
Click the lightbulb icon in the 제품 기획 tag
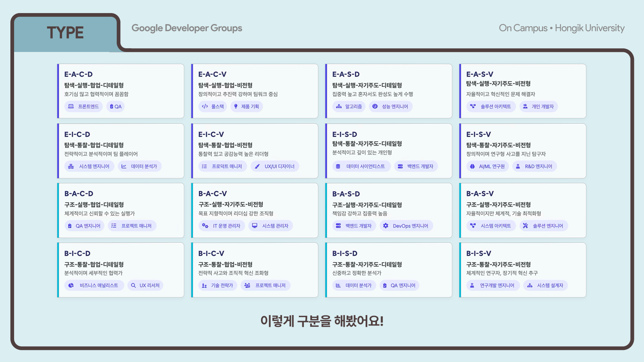point(236,106)
